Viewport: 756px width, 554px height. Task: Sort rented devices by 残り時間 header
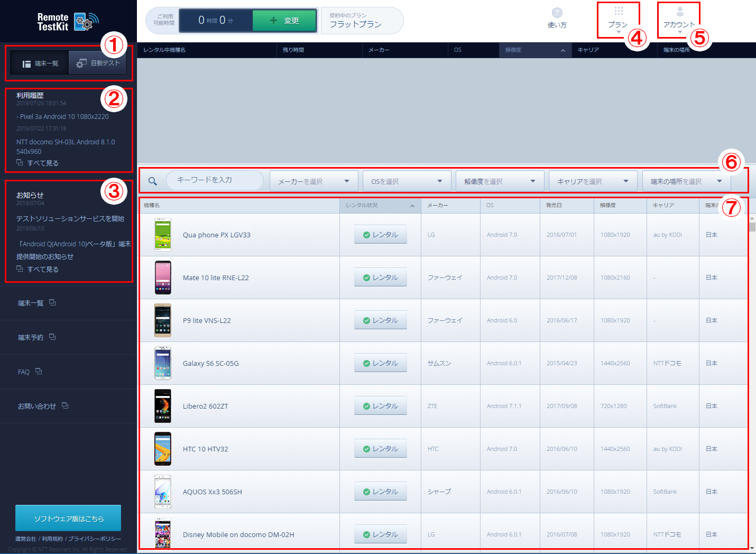click(319, 50)
